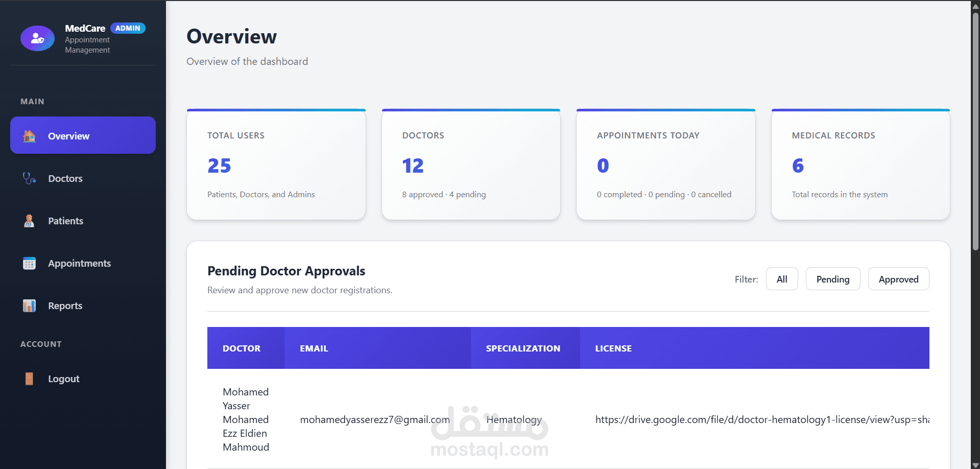The width and height of the screenshot is (980, 469).
Task: Select the All filter
Action: 782,279
